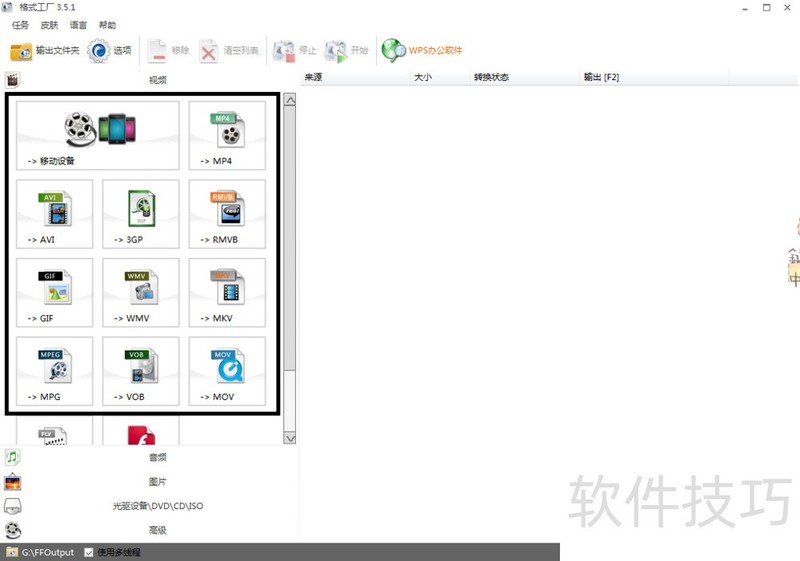Image resolution: width=800 pixels, height=561 pixels.
Task: Choose the 3GP conversion icon
Action: point(141,214)
